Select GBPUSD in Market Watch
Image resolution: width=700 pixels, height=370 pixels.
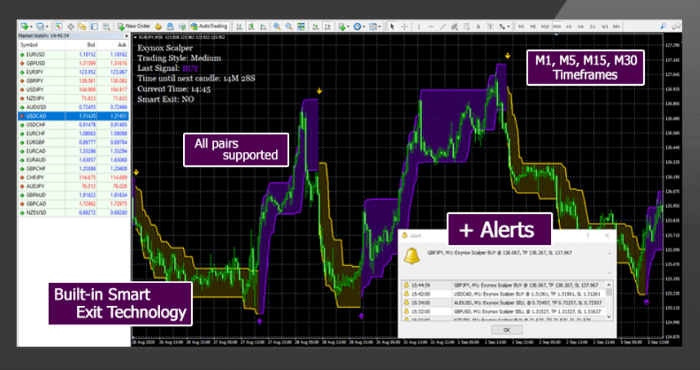[x=73, y=63]
